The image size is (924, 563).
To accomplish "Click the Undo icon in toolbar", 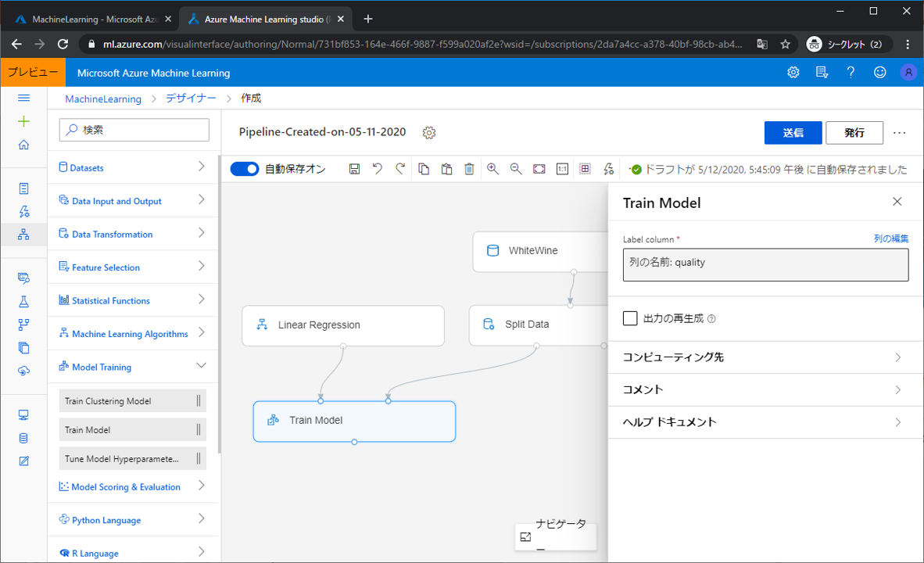I will point(378,169).
